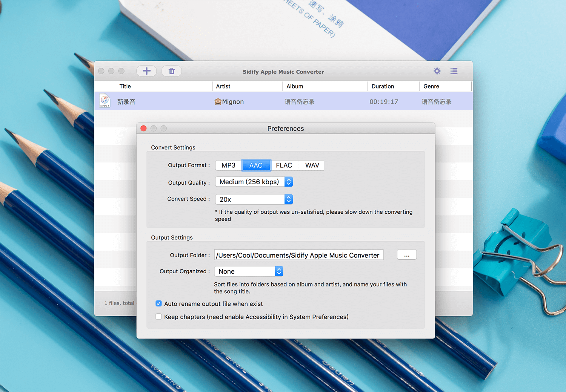Enable the Keep chapters checkbox

tap(158, 317)
